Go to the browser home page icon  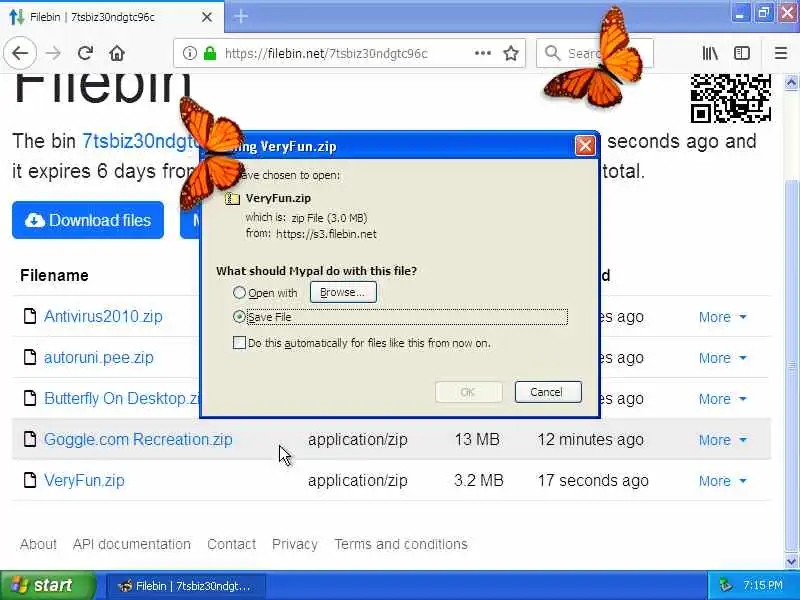point(117,53)
